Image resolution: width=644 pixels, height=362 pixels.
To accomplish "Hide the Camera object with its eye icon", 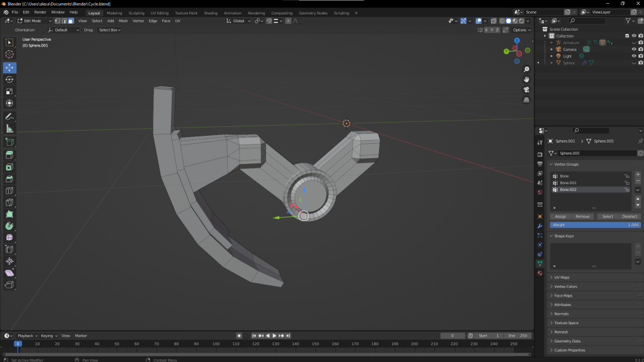I will 633,49.
